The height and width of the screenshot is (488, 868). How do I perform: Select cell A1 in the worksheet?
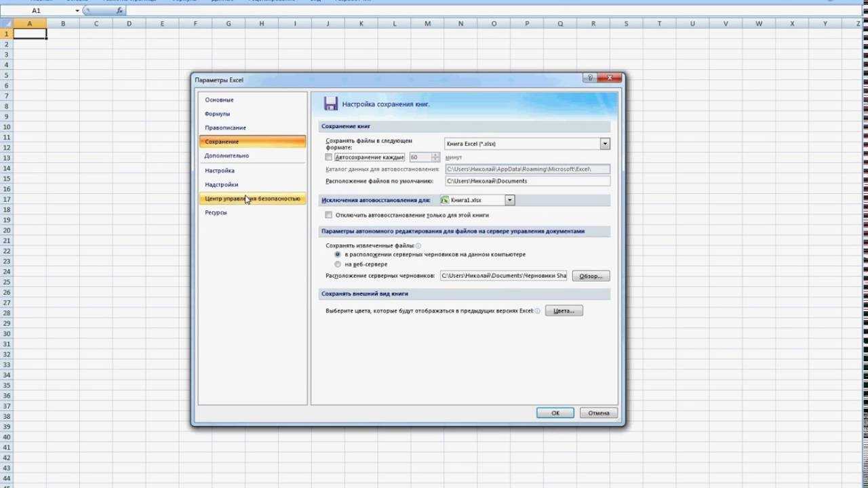coord(30,34)
